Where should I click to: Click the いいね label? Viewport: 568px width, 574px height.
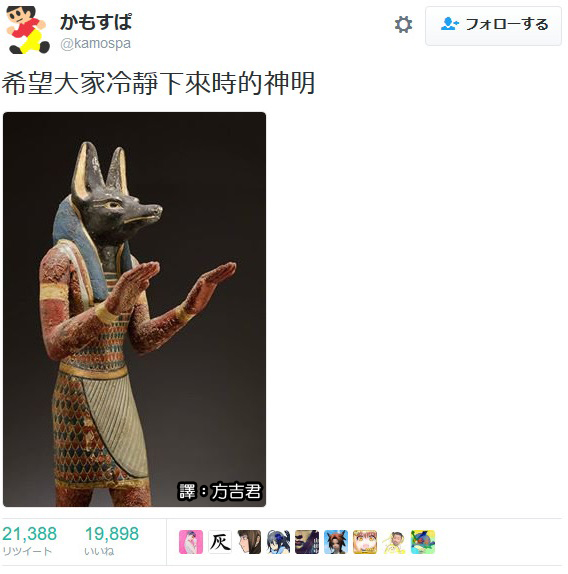click(99, 551)
